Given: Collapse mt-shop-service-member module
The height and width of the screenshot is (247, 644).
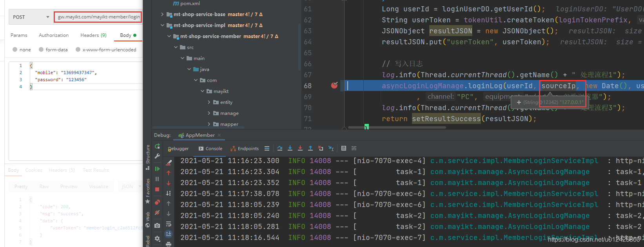Looking at the screenshot, I should pos(169,36).
